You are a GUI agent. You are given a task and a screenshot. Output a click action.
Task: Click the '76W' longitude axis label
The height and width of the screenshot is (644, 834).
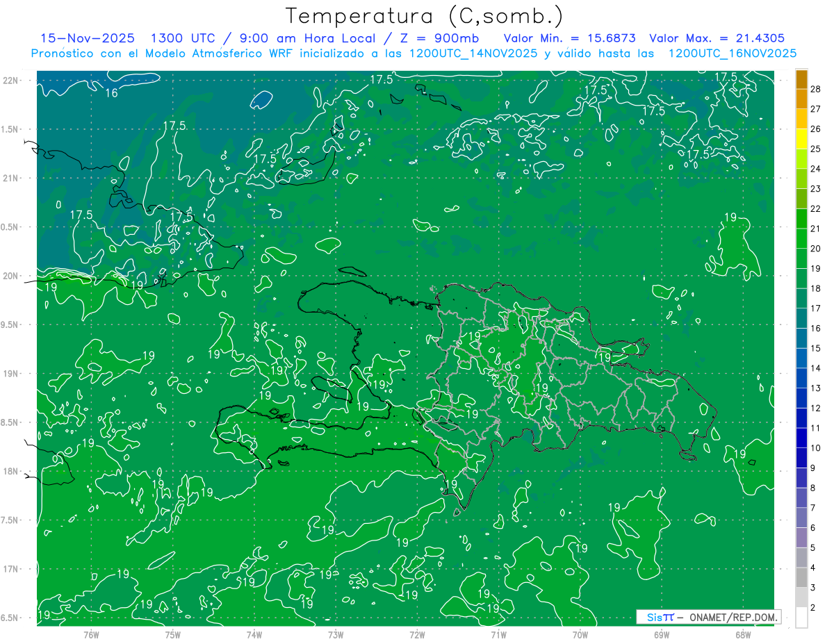coord(91,636)
